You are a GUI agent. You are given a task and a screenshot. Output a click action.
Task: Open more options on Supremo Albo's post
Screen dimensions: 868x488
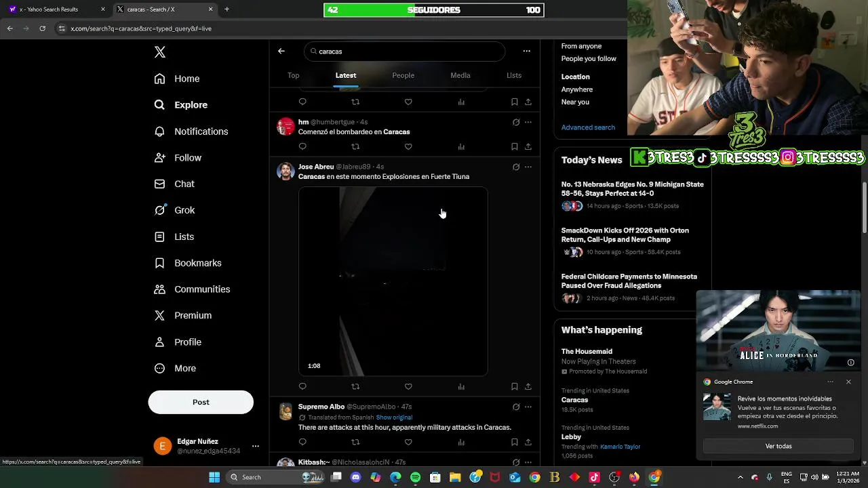(528, 407)
